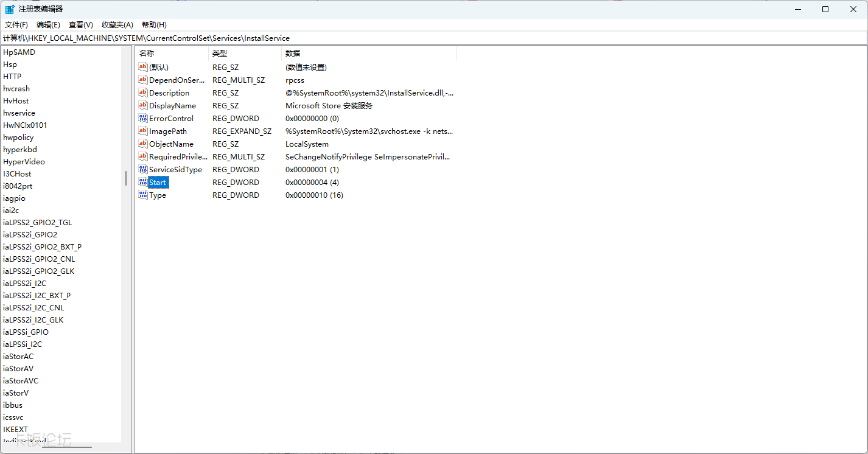Open the 编辑(E) menu

[48, 25]
